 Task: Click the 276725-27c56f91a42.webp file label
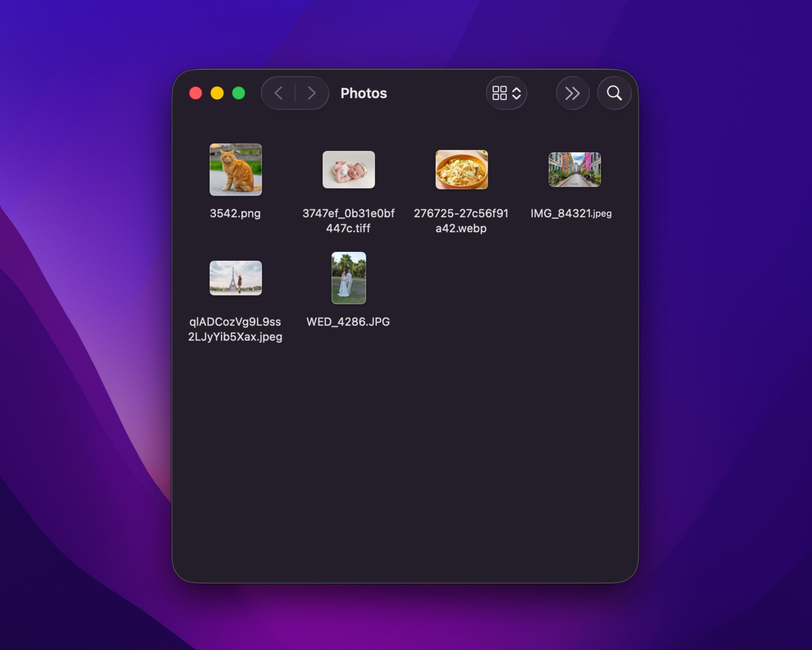[461, 221]
